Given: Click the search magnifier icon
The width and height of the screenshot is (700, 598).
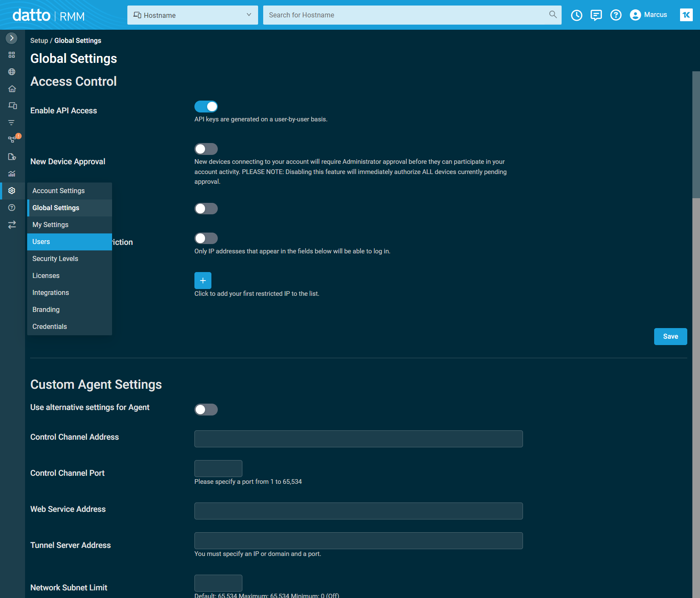Looking at the screenshot, I should point(553,14).
